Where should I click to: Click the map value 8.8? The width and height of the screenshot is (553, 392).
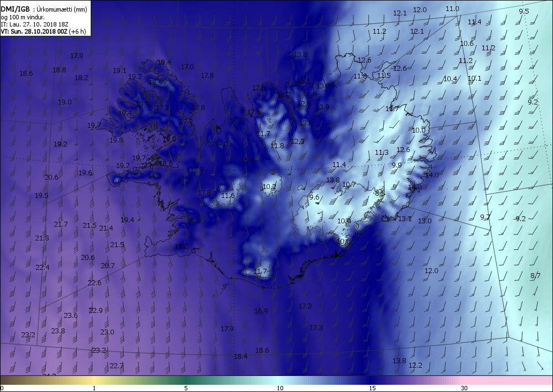(x=380, y=193)
